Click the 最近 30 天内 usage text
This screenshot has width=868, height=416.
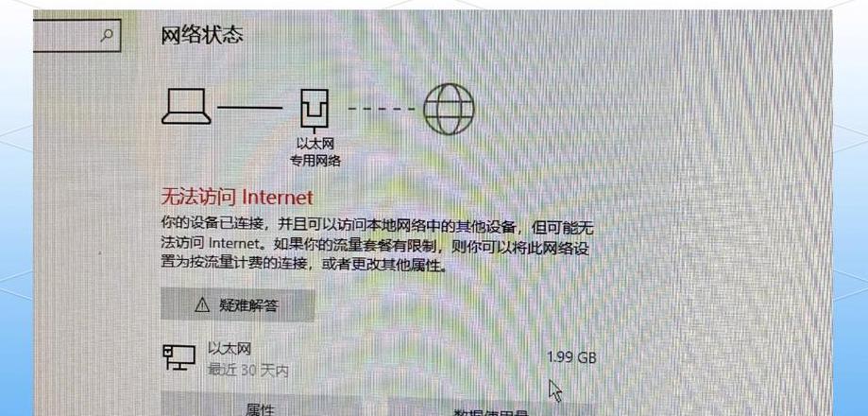tap(248, 370)
